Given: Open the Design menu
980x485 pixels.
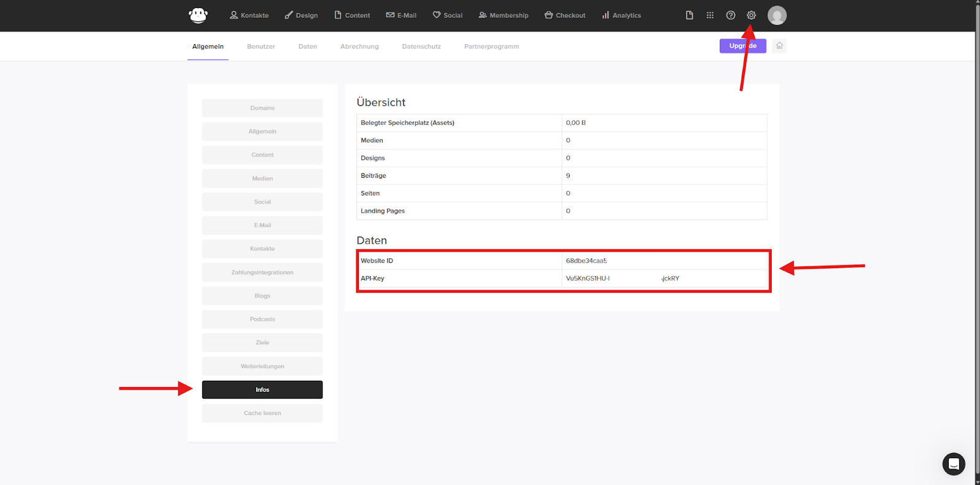Looking at the screenshot, I should tap(301, 15).
